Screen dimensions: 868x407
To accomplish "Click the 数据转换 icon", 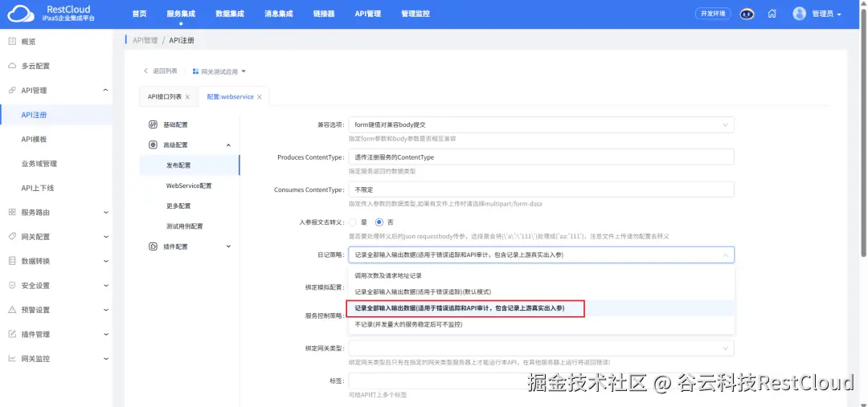I will tap(12, 261).
